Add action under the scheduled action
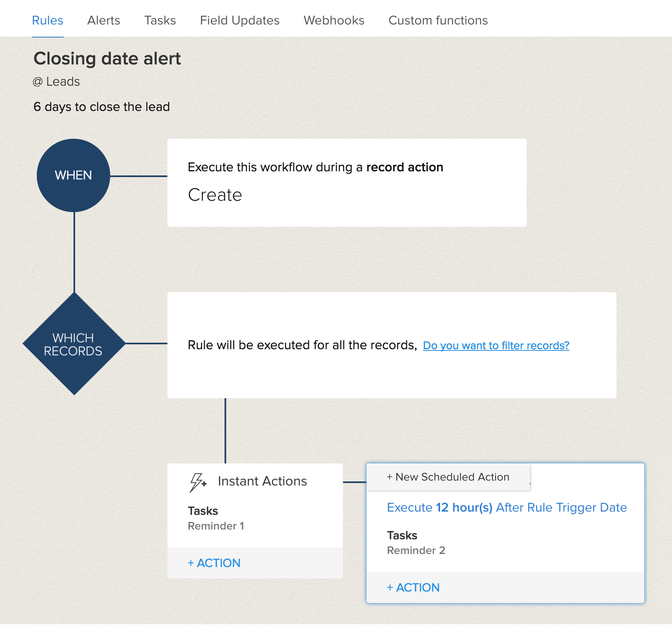Screen dimensions: 672x625 pos(413,587)
